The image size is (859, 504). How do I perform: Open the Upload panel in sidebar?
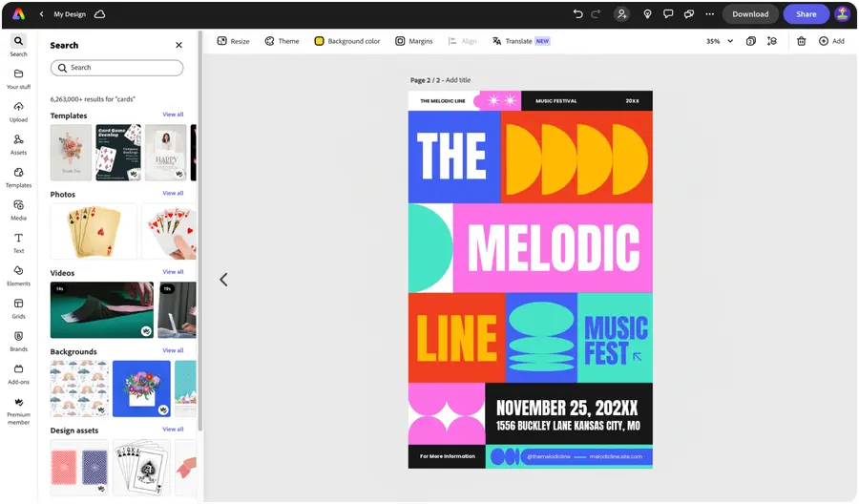click(x=18, y=112)
